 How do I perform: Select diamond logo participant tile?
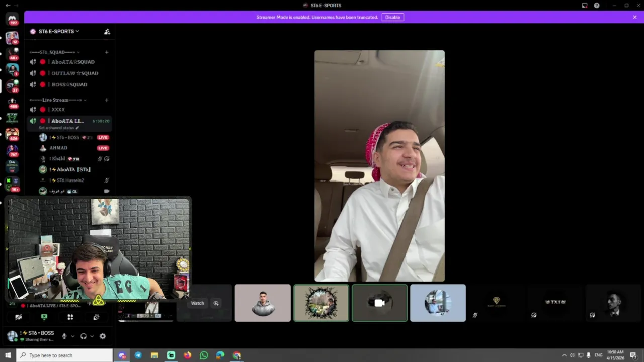point(496,303)
